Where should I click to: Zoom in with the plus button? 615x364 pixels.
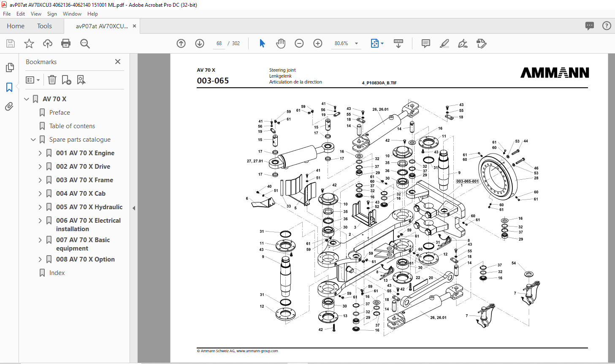point(318,43)
